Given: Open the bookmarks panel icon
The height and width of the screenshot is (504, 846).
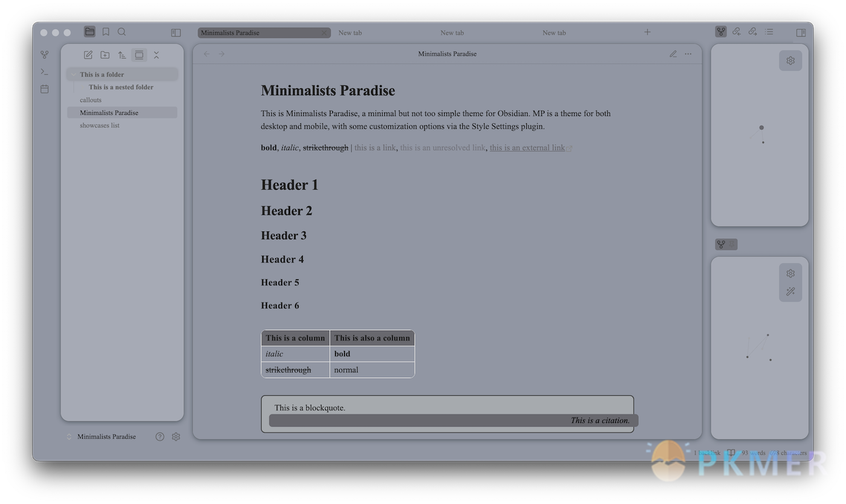Looking at the screenshot, I should click(106, 32).
